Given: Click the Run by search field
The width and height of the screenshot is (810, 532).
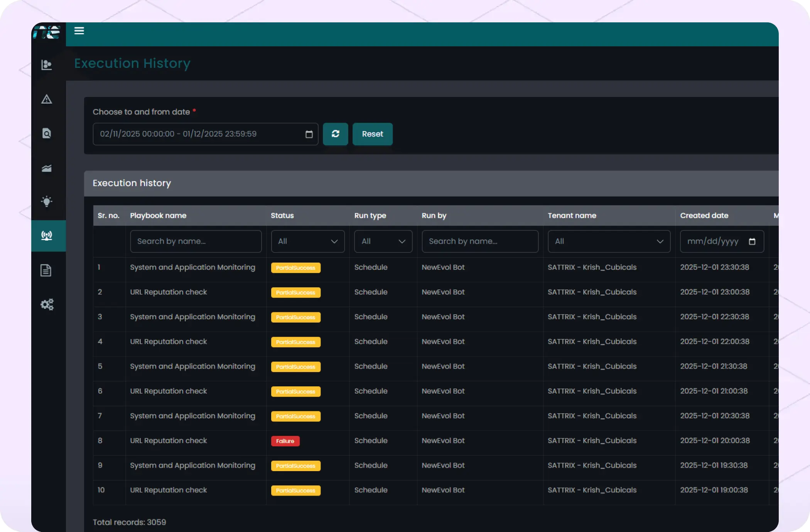Looking at the screenshot, I should (x=479, y=241).
